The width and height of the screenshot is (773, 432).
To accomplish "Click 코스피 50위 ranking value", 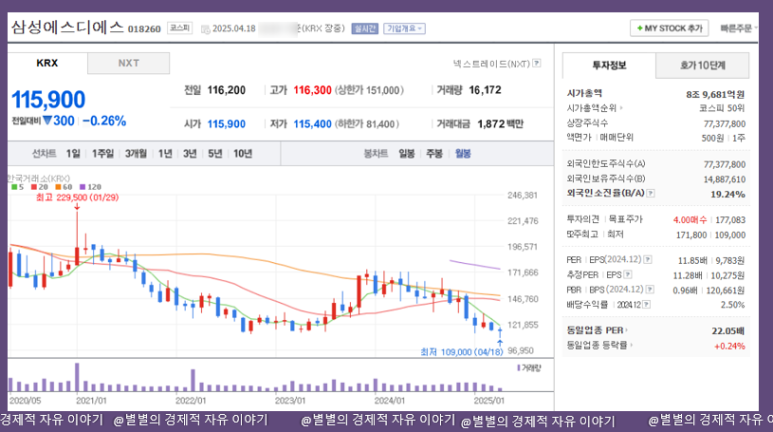I will point(722,108).
